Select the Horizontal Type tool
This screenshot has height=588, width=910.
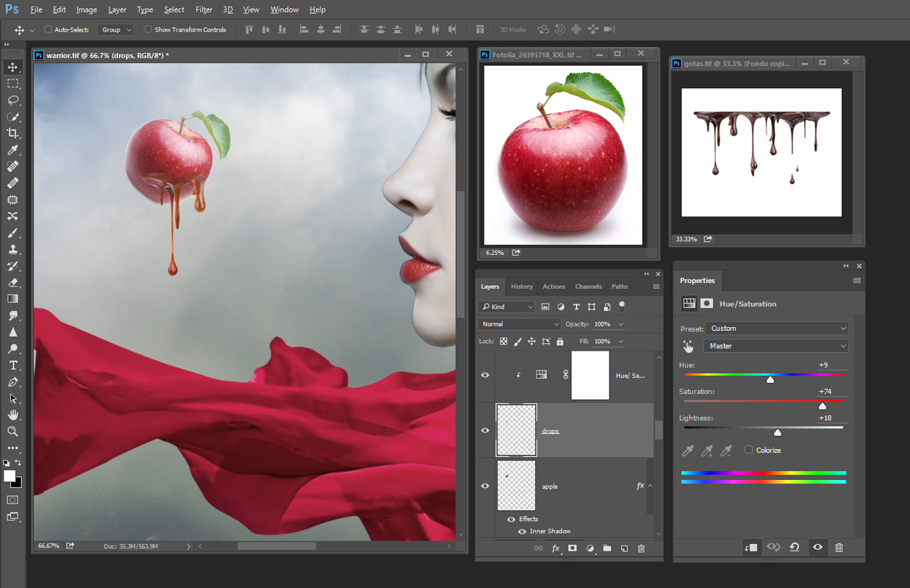(x=12, y=365)
